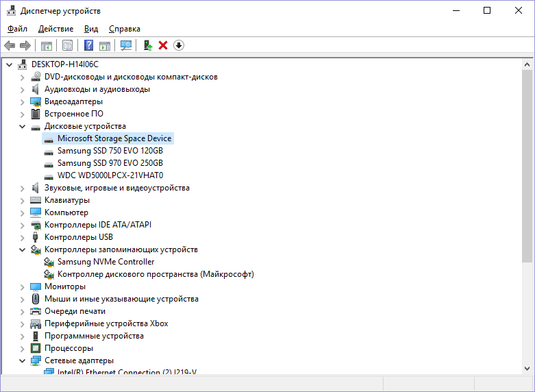Show or hide the action pane

105,45
